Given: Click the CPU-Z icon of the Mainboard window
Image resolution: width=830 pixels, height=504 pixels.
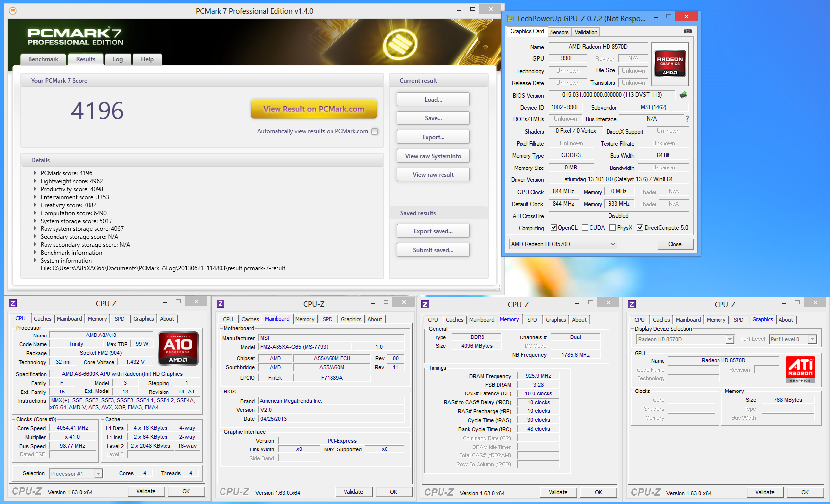Looking at the screenshot, I should coord(221,304).
